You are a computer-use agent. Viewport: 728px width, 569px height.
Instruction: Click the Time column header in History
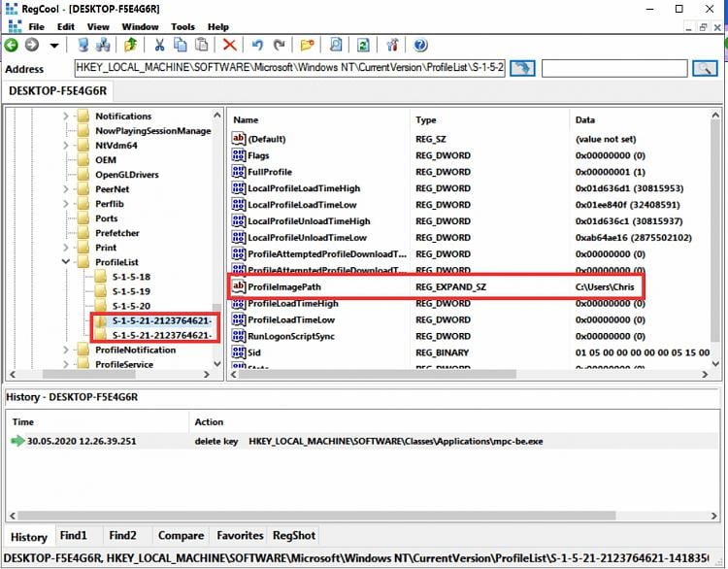click(97, 421)
